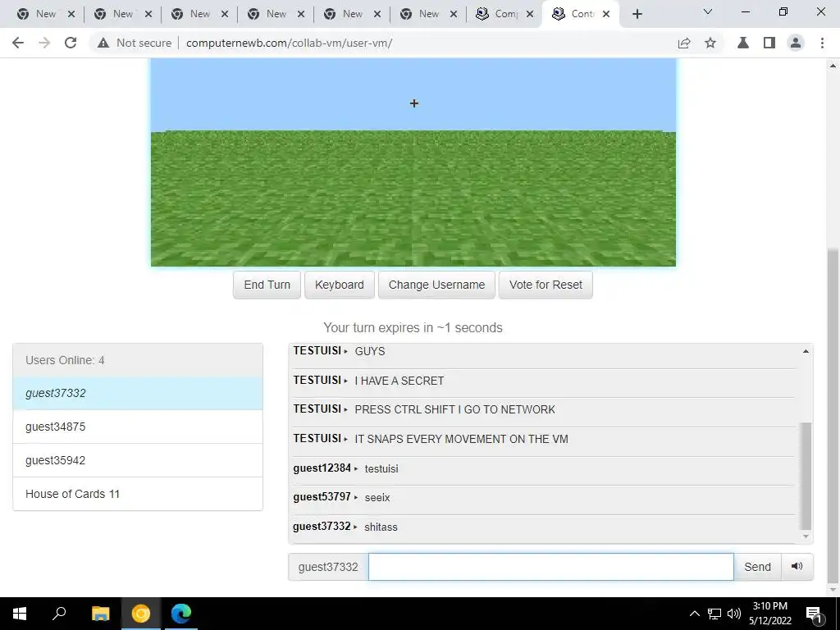Click the browser forward arrow
Viewport: 840px width, 630px height.
[44, 43]
